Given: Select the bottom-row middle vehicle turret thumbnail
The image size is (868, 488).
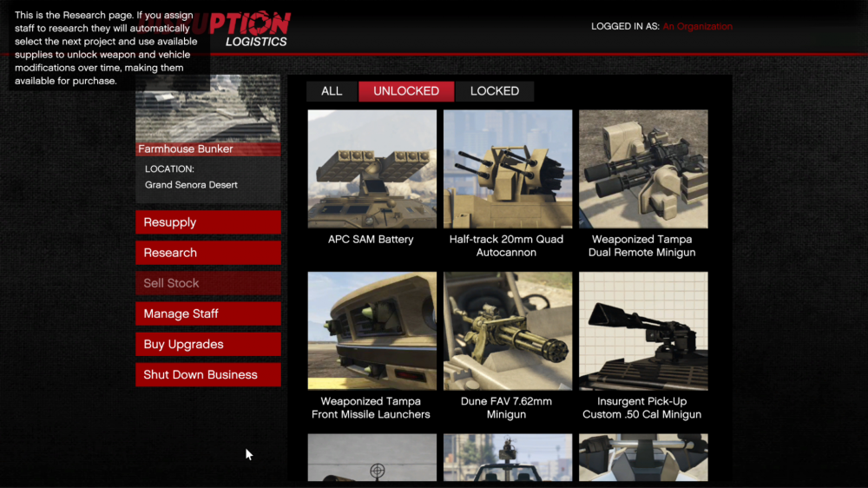Looking at the screenshot, I should 508,458.
